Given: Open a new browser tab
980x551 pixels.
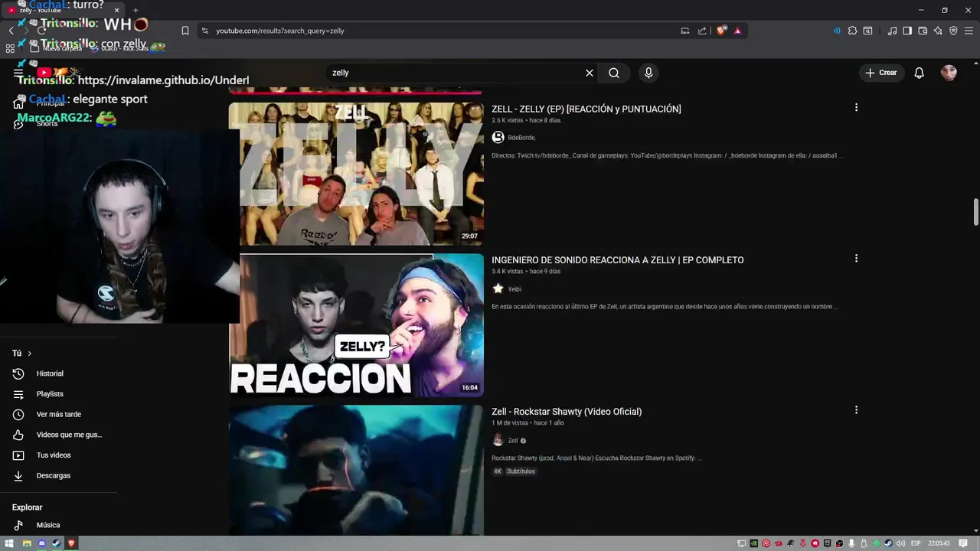Looking at the screenshot, I should [136, 10].
